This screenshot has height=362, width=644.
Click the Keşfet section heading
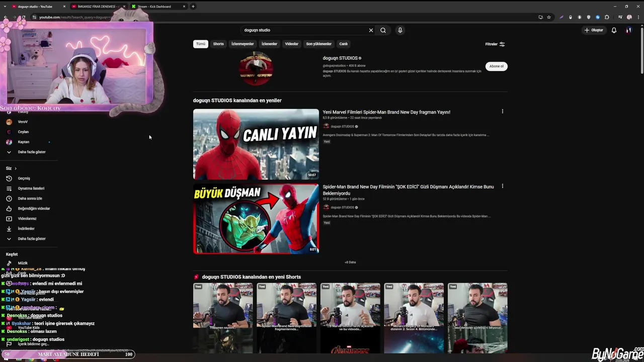(12, 254)
